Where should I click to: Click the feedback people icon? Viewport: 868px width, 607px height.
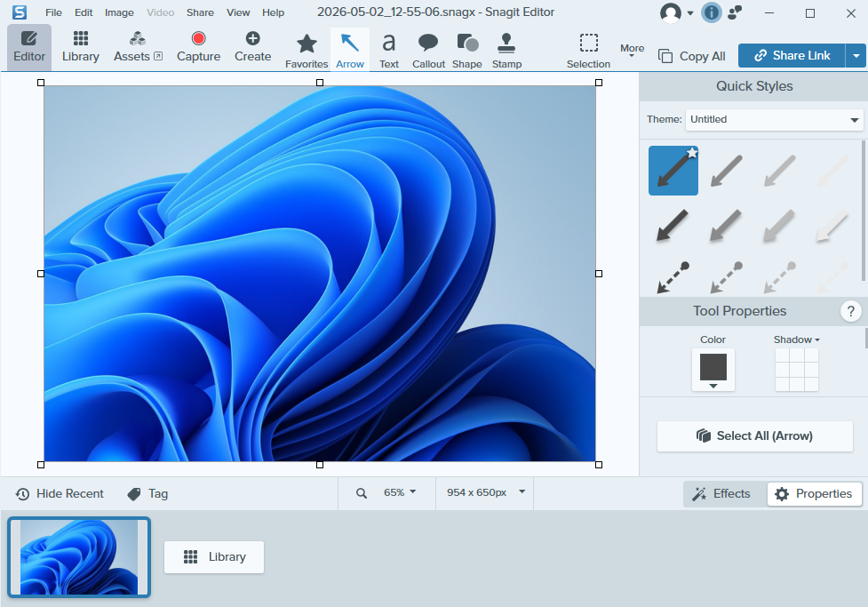coord(735,12)
